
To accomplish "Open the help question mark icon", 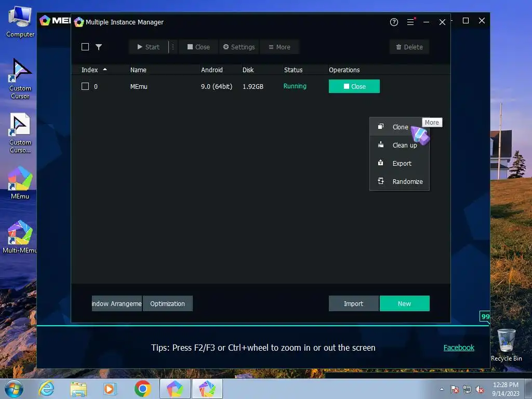I will tap(394, 22).
